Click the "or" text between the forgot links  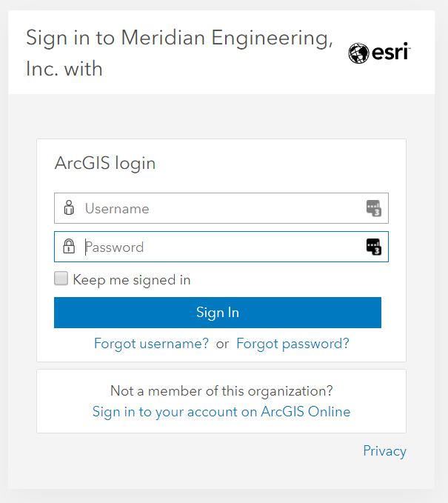tap(222, 344)
